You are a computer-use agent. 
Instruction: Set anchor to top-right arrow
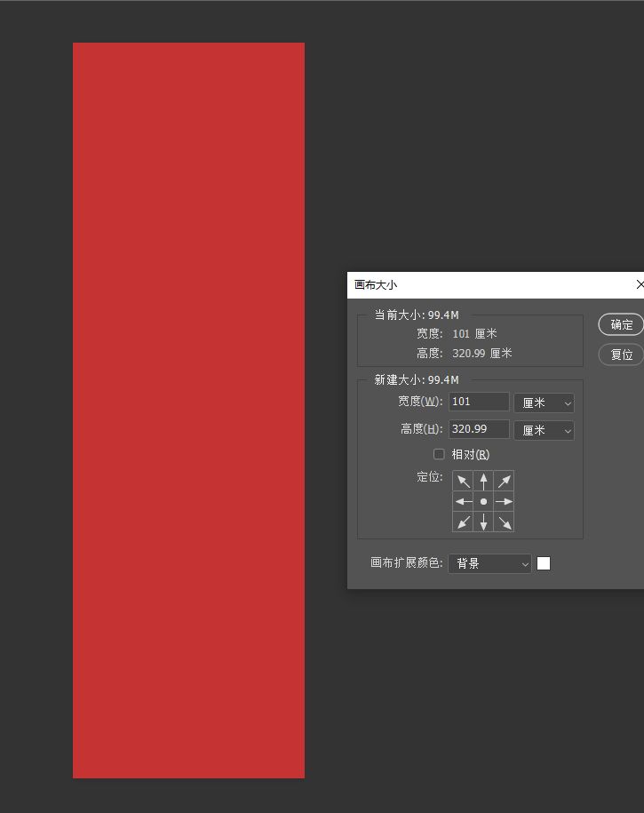504,481
